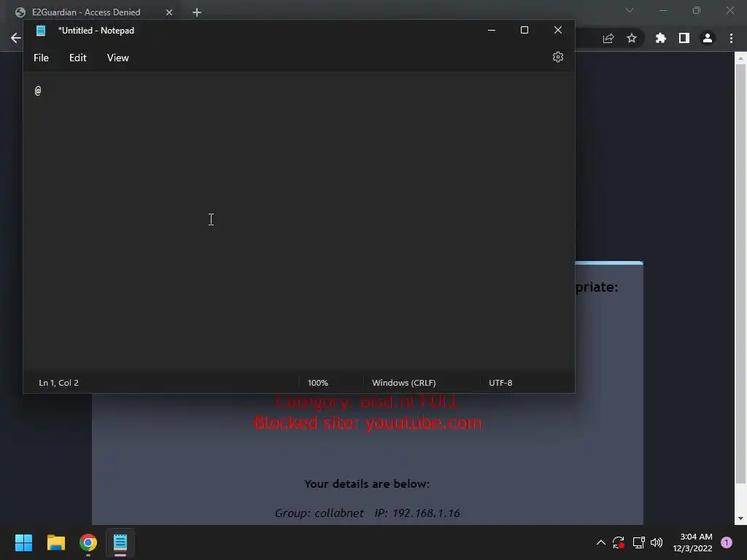Open Chrome three-dot menu
The width and height of the screenshot is (747, 560).
731,38
